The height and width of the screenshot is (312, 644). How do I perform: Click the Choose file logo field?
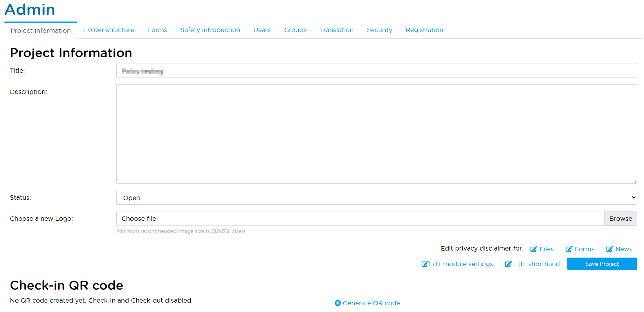click(x=360, y=218)
